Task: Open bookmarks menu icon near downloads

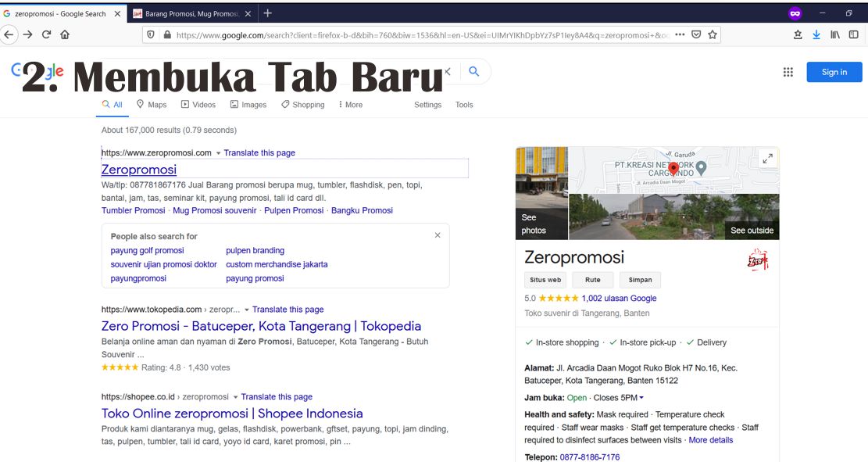Action: point(798,34)
